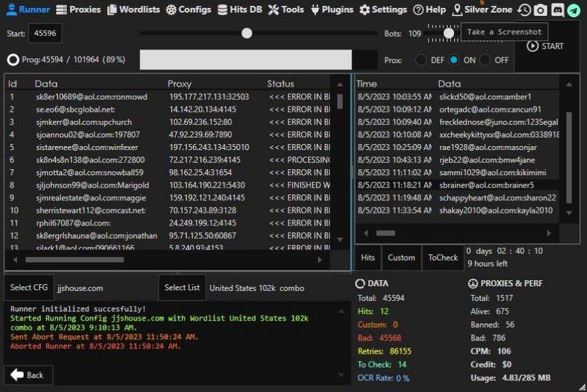Click the Alive: 675 statistic
The width and height of the screenshot is (587, 392).
(x=490, y=311)
